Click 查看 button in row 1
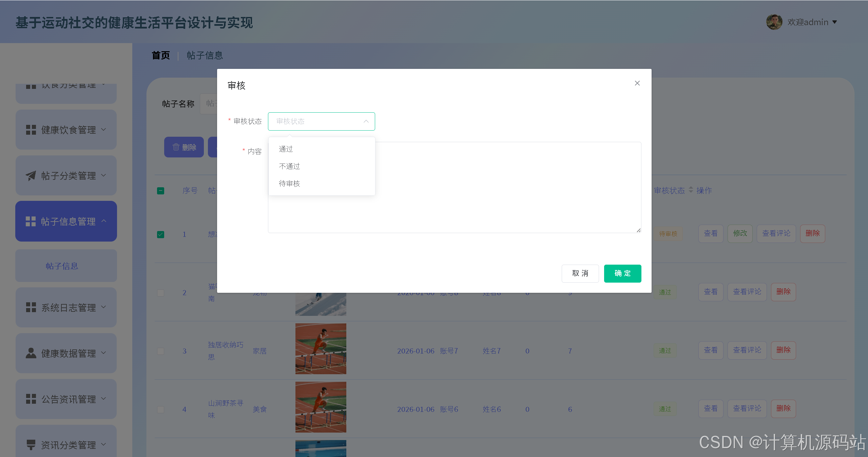The image size is (868, 457). 711,233
